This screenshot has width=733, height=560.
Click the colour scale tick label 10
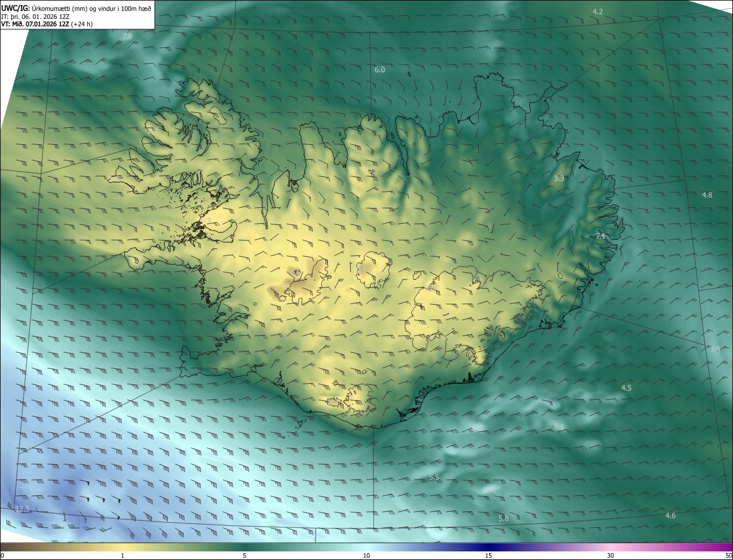point(366,555)
